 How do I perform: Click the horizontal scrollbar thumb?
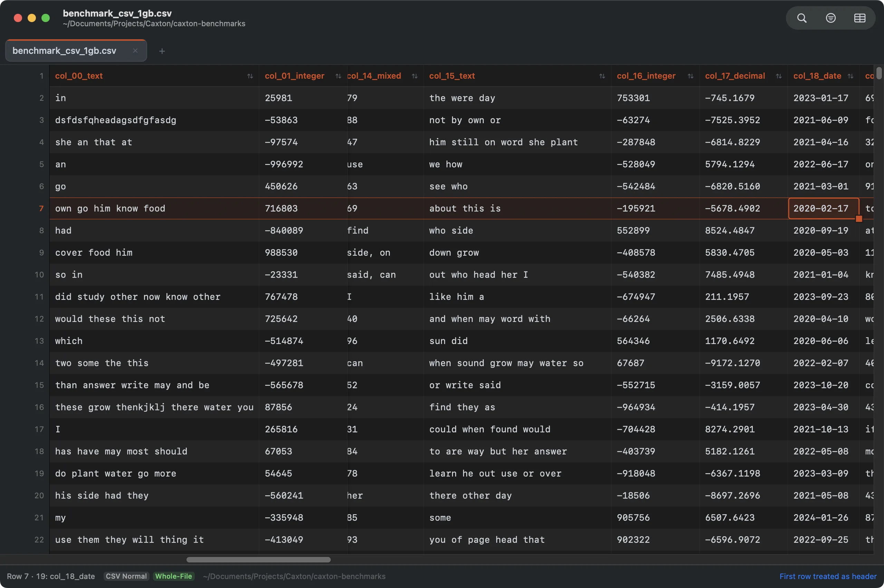[x=258, y=559]
